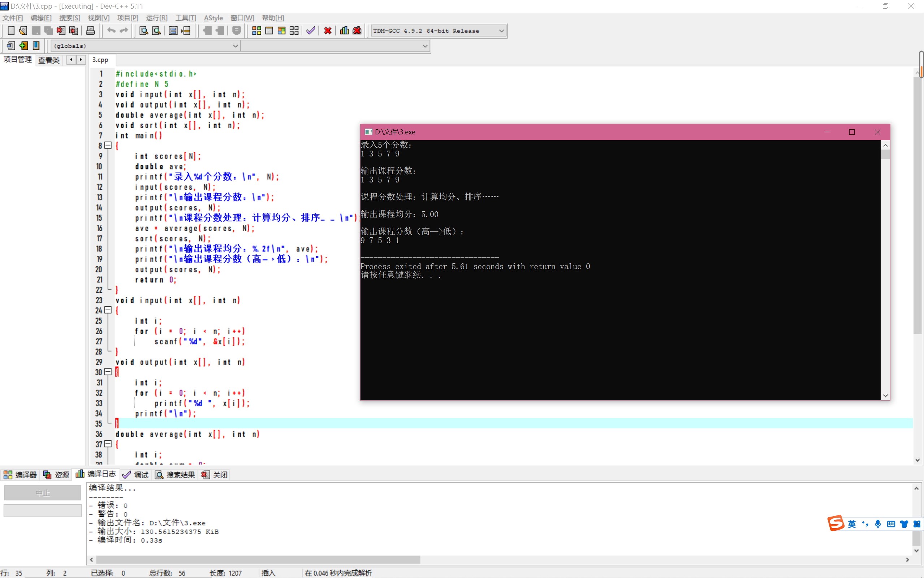Toggle the Sogou microphone voice input

pos(878,524)
